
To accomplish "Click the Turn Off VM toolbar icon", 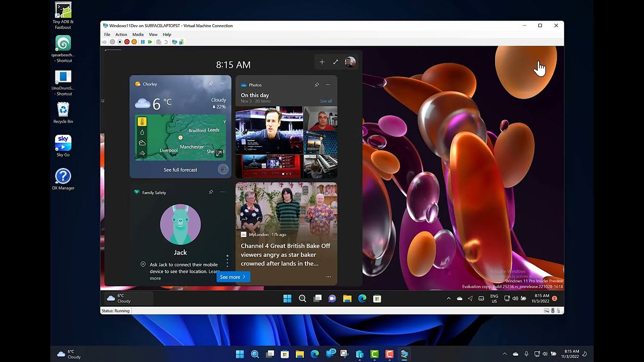I will point(120,42).
